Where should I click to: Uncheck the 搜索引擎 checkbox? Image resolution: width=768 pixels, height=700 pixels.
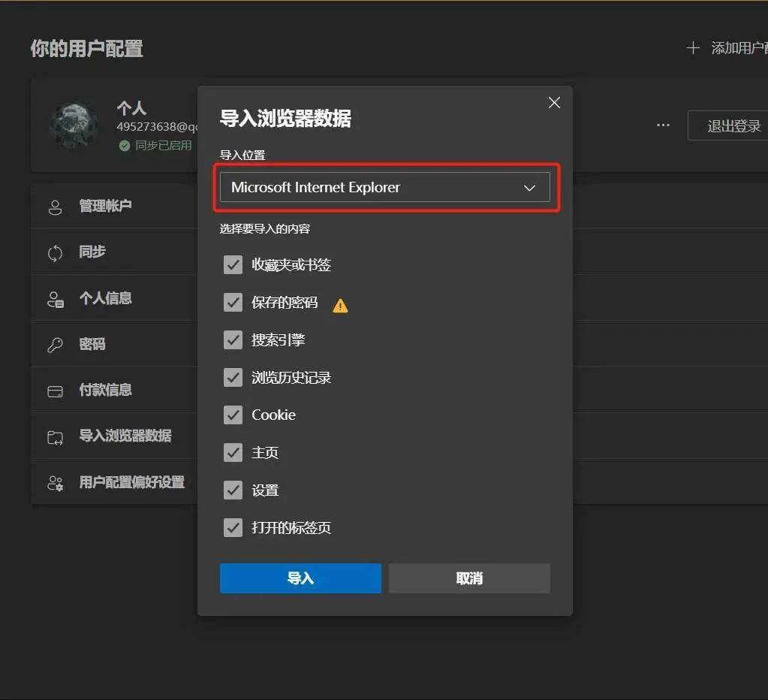pos(233,339)
